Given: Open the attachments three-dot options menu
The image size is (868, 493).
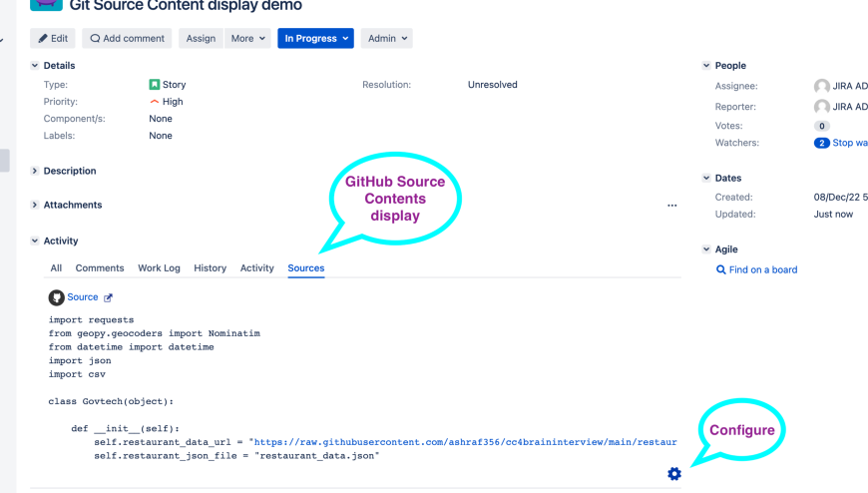Looking at the screenshot, I should click(672, 206).
